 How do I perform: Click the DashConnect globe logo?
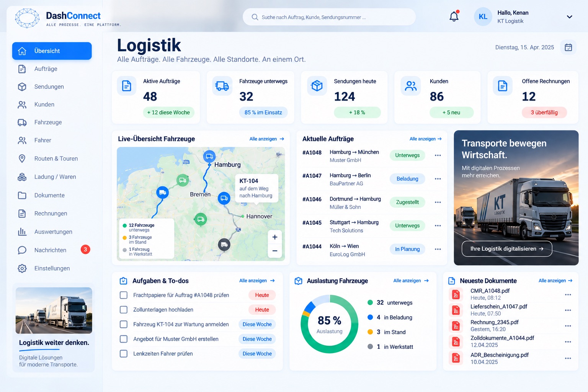click(x=27, y=18)
